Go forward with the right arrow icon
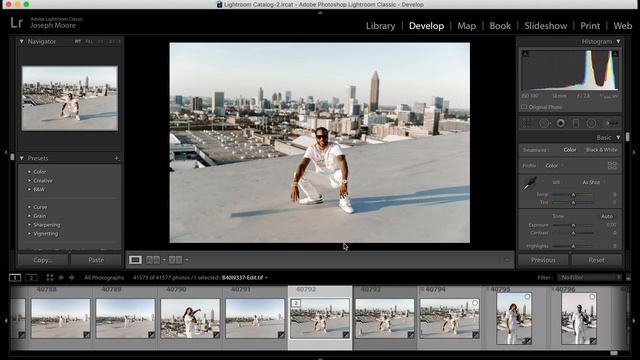This screenshot has width=640, height=360. (x=71, y=278)
